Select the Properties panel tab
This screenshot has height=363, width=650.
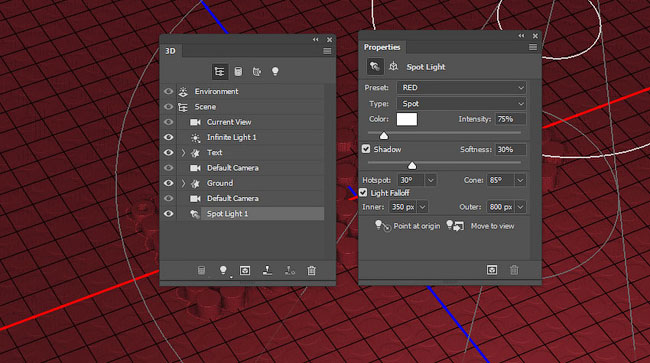point(382,47)
